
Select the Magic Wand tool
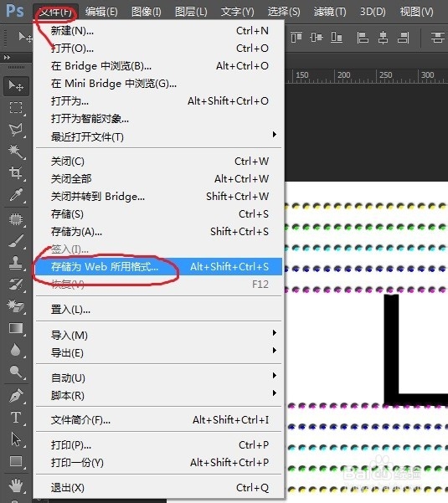tap(16, 151)
